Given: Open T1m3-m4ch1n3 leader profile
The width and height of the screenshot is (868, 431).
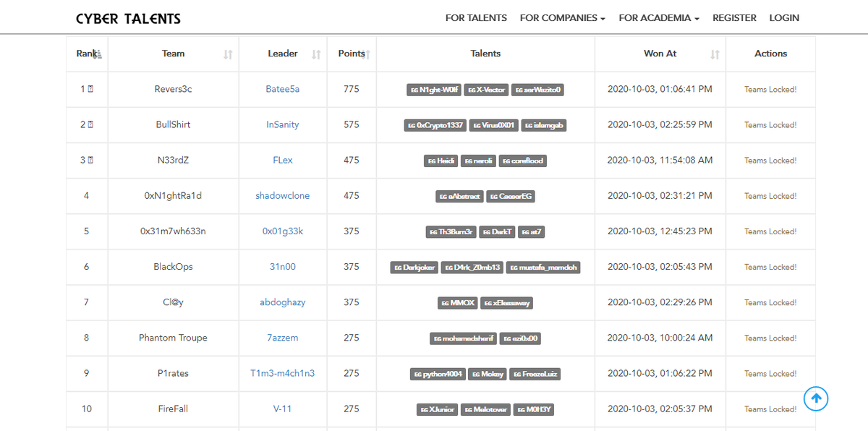Looking at the screenshot, I should (282, 373).
